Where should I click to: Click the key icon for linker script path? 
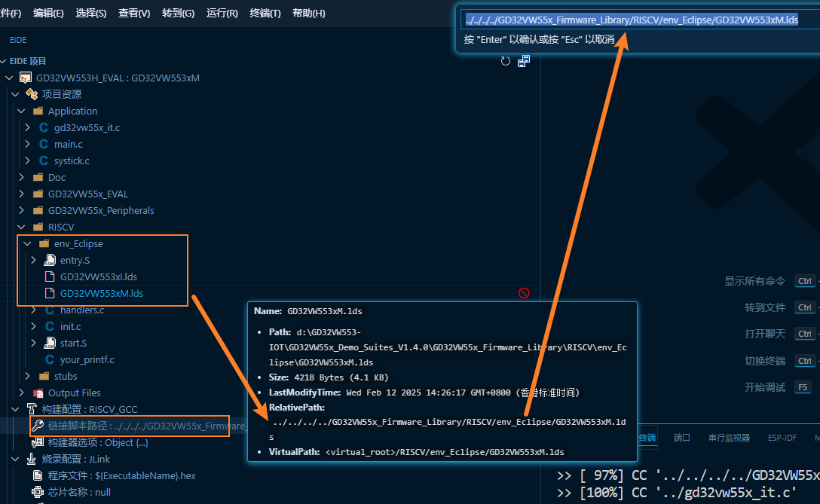(38, 426)
